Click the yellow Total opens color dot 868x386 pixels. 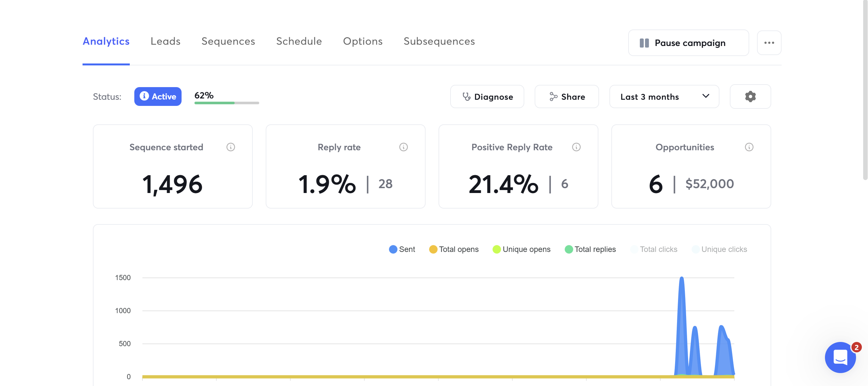tap(433, 249)
